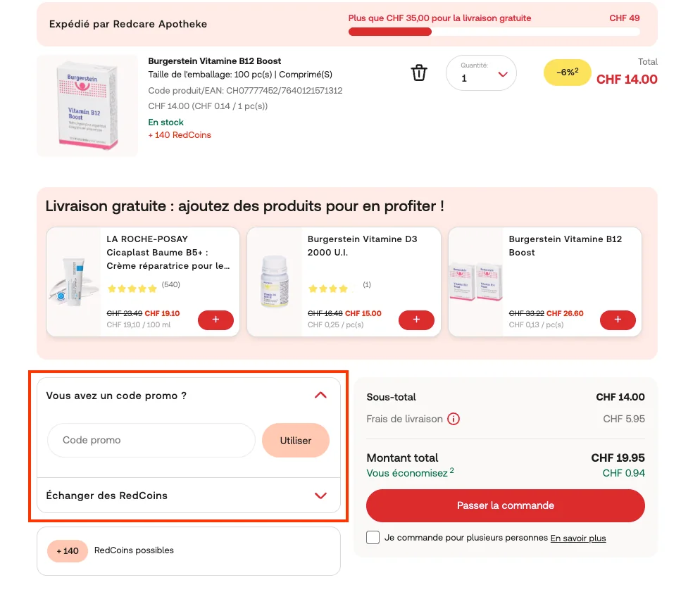Open the Expédié par Redcare Apotheke header
This screenshot has height=599, width=700.
(x=127, y=23)
